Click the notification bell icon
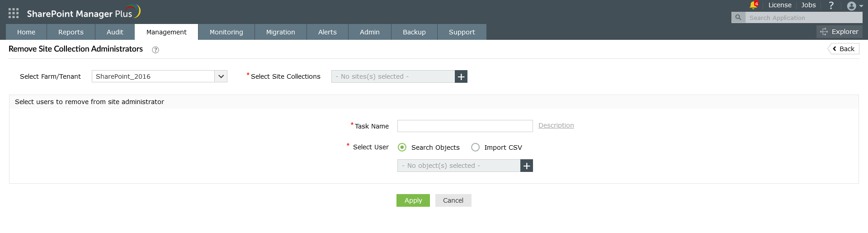 (x=753, y=5)
